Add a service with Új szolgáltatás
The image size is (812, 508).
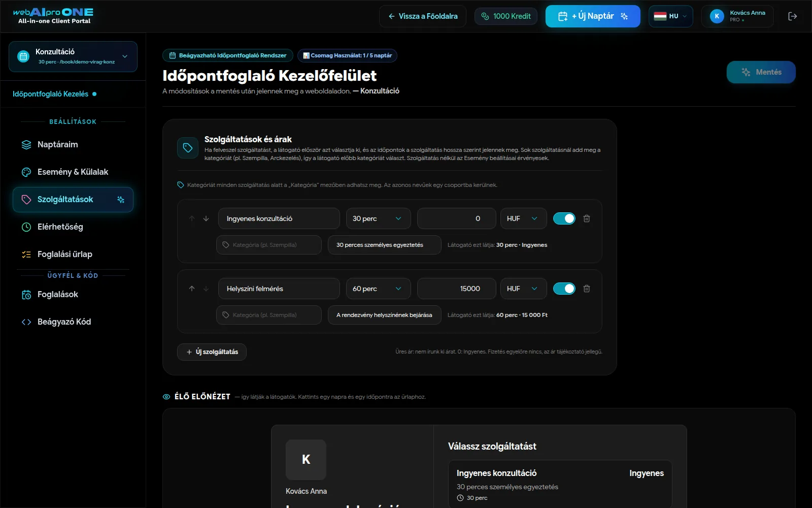click(x=212, y=352)
